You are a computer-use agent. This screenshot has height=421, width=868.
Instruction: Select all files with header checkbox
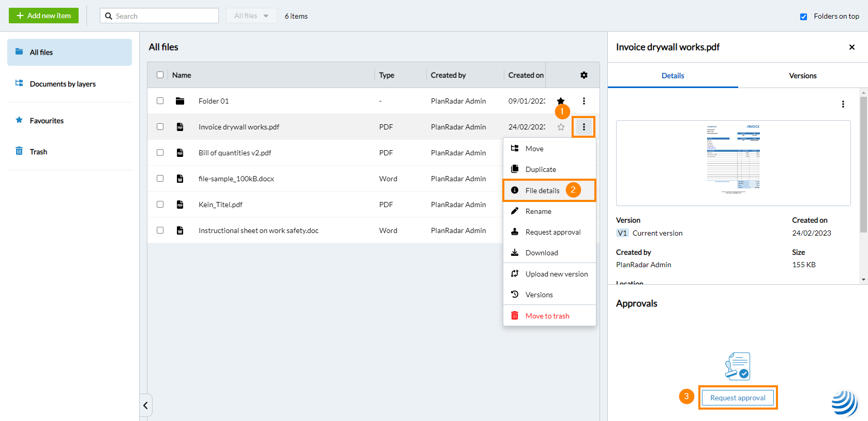160,75
